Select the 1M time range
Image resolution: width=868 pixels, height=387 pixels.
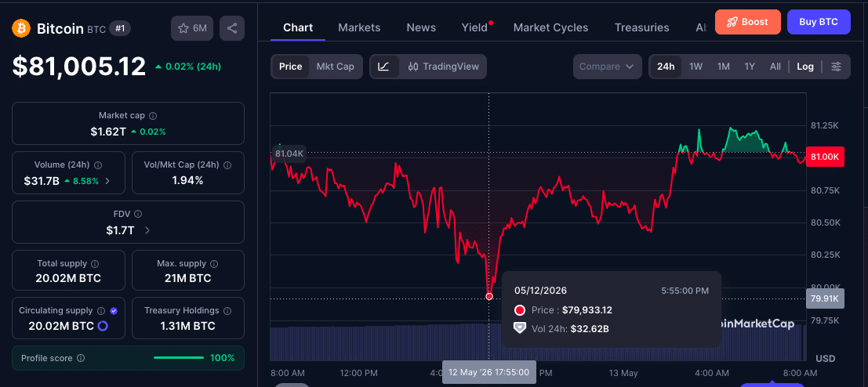[724, 67]
